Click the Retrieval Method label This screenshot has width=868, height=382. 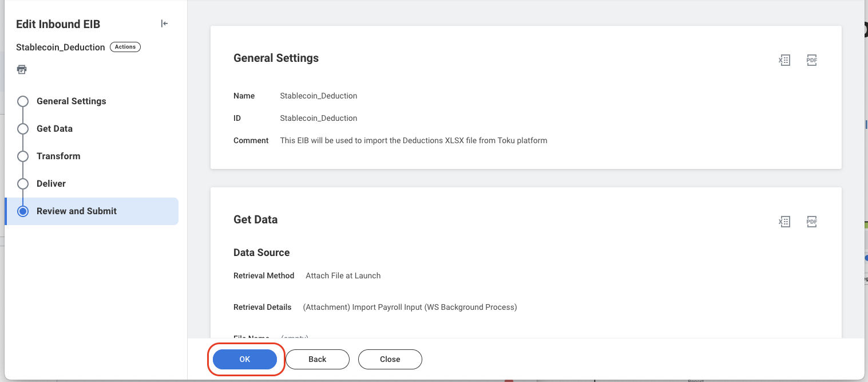point(264,275)
